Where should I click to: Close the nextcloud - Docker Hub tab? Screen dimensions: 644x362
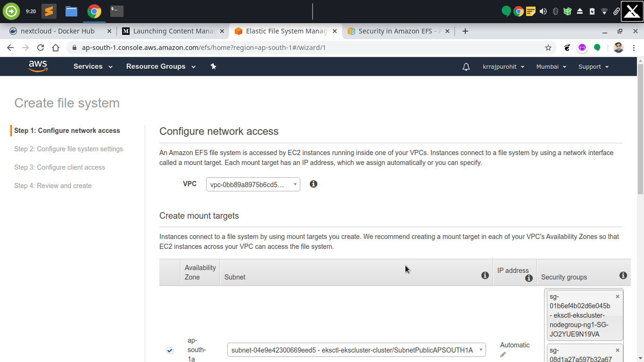click(x=109, y=31)
